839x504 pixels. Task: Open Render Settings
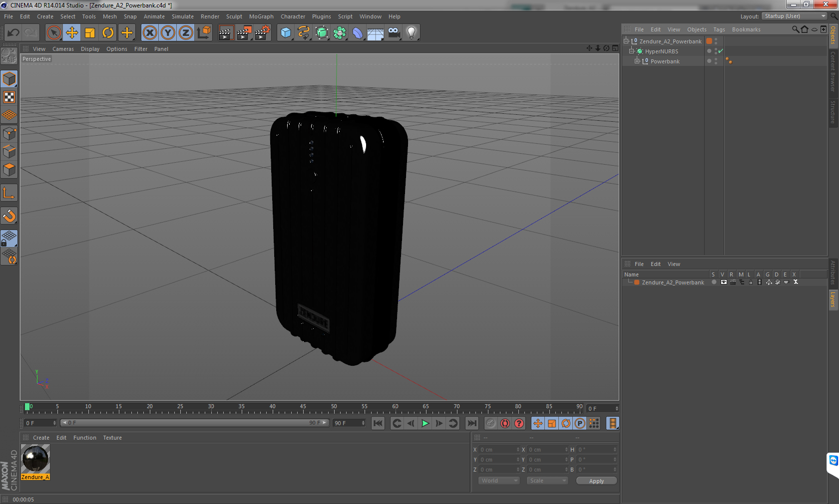262,33
